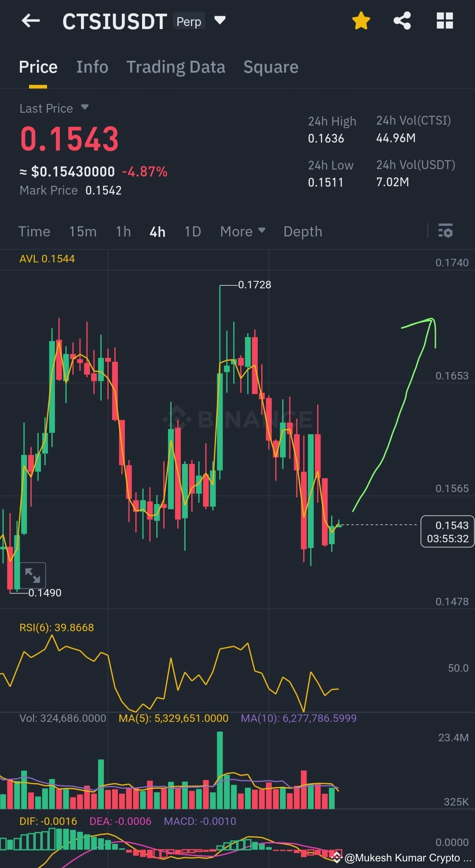This screenshot has width=475, height=868.
Task: Open the Depth chart view
Action: point(303,232)
